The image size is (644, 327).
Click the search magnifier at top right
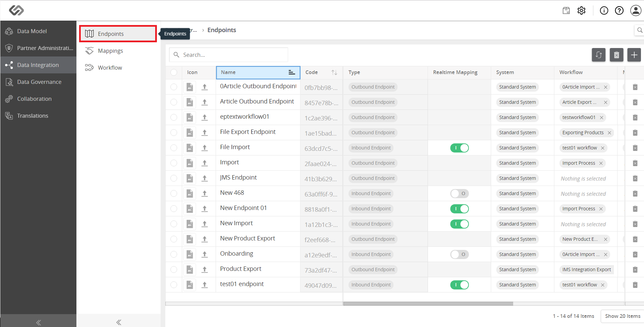640,30
